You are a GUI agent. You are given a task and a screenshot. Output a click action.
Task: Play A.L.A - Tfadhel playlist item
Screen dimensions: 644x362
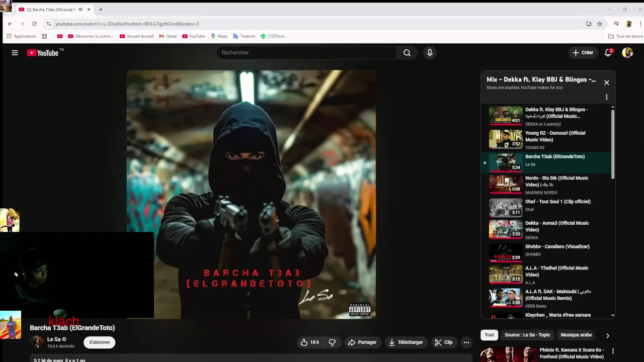coord(546,275)
